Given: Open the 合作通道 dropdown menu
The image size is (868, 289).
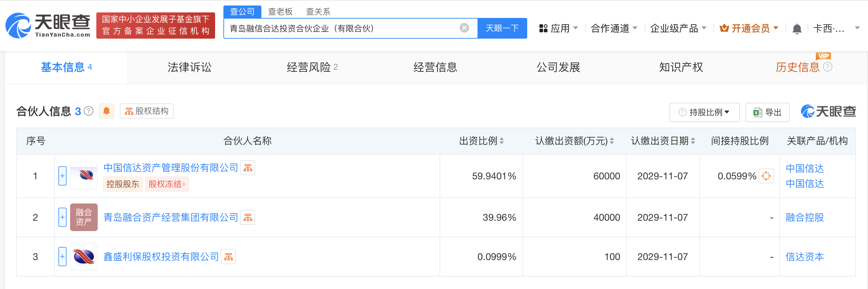Looking at the screenshot, I should click(x=614, y=28).
